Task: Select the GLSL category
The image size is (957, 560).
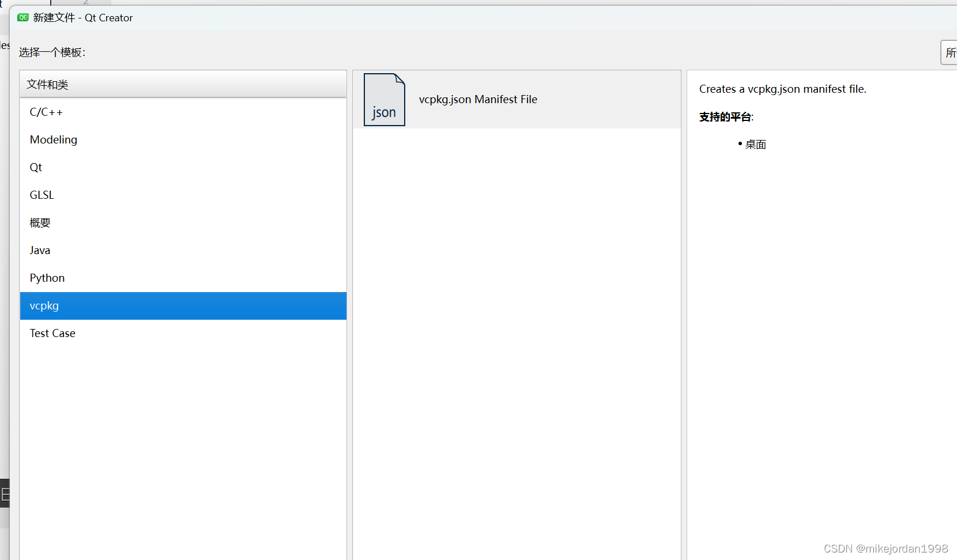Action: 183,195
